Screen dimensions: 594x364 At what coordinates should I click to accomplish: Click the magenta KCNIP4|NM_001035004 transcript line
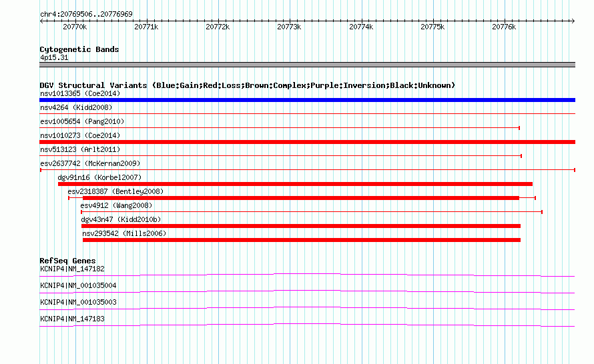click(307, 291)
